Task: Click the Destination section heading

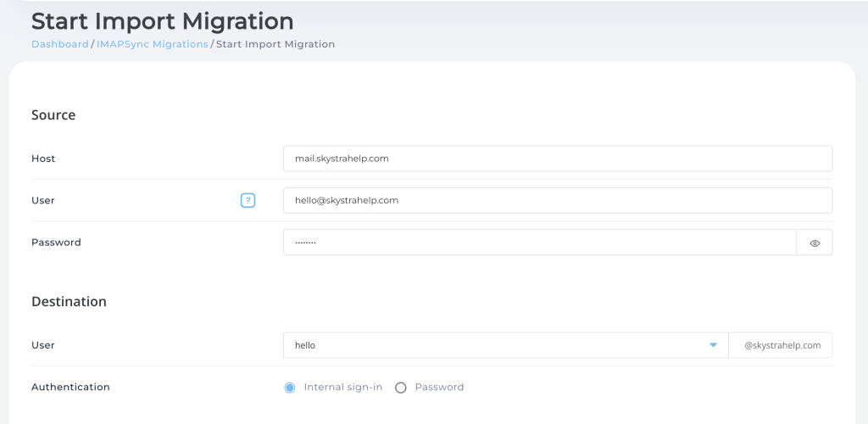Action: click(69, 302)
